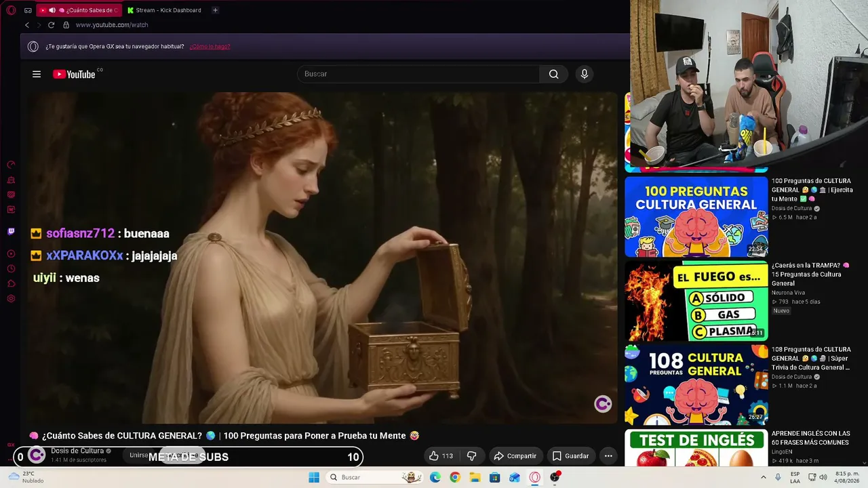
Task: Select the ¿Cuánto Sabes de C YouTube tab
Action: [x=79, y=10]
